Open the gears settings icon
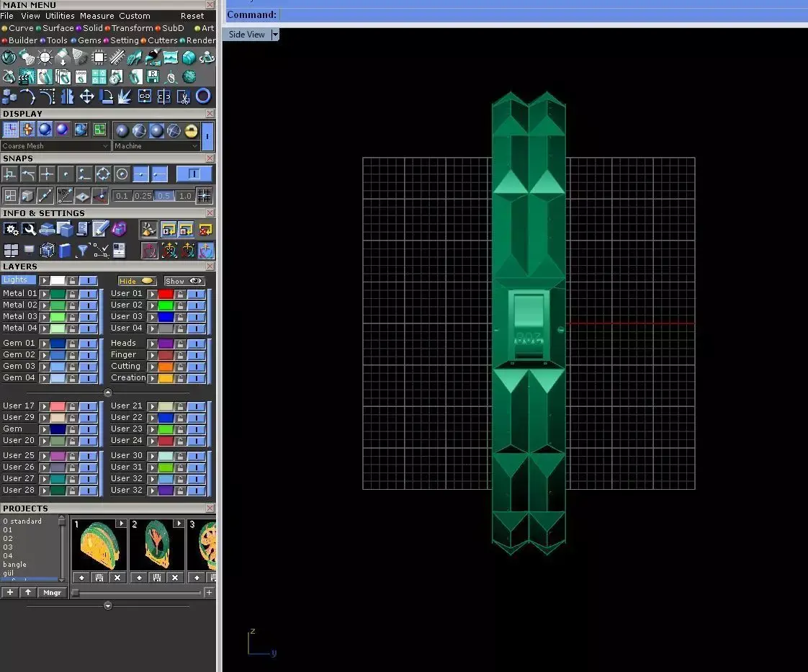This screenshot has height=672, width=808. coord(11,229)
